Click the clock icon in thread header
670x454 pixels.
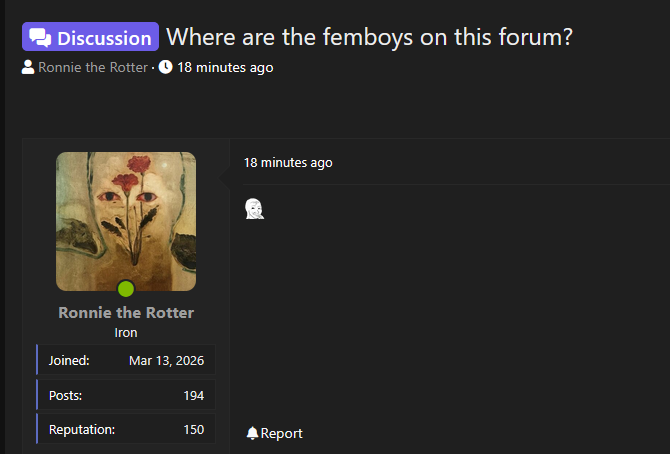click(x=166, y=68)
